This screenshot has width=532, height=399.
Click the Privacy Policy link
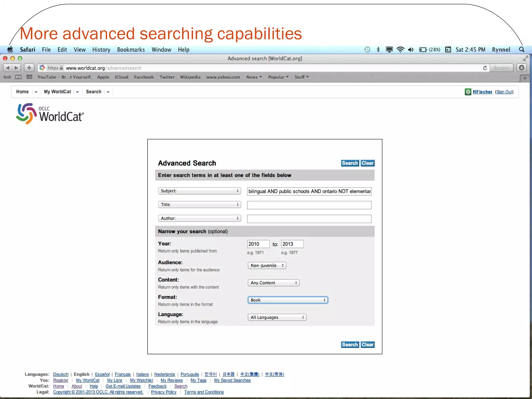coord(164,392)
